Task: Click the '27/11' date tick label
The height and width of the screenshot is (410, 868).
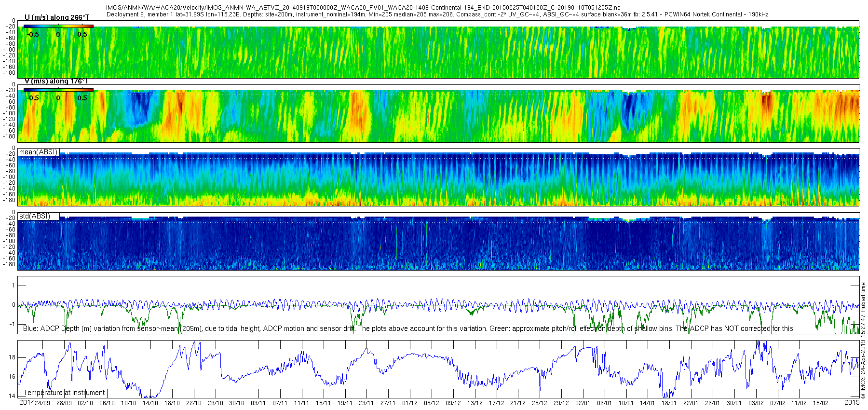Action: click(x=388, y=403)
